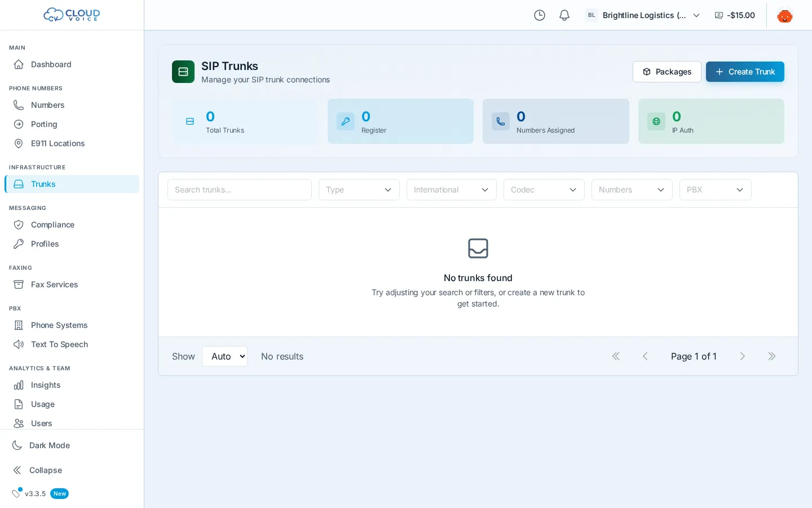Click the Profiles key icon
812x508 pixels.
pos(19,244)
